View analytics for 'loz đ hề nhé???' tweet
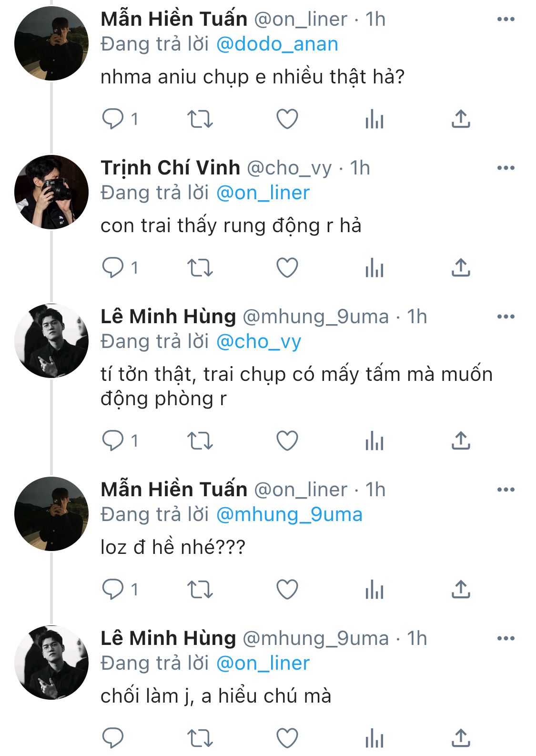The height and width of the screenshot is (756, 536). pyautogui.click(x=374, y=589)
